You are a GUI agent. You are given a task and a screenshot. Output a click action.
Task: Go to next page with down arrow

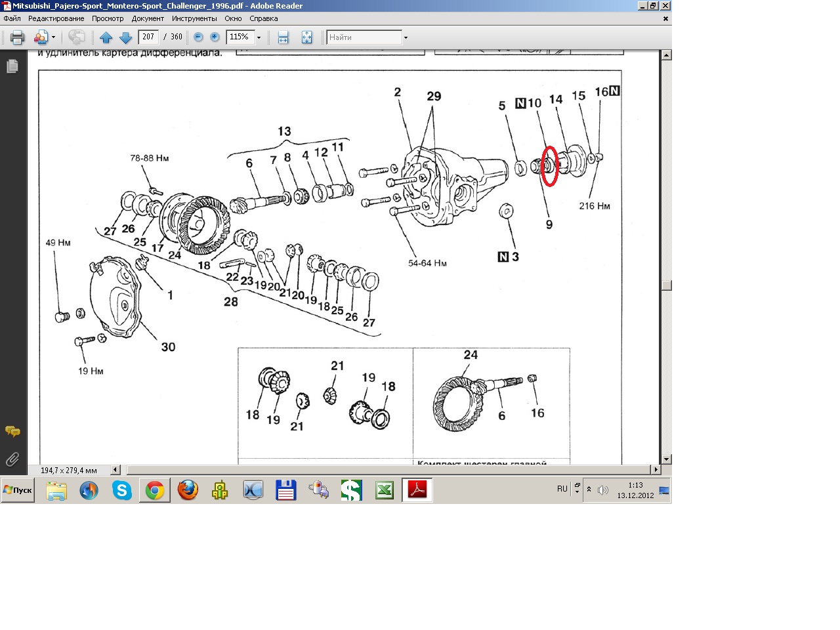tap(125, 37)
